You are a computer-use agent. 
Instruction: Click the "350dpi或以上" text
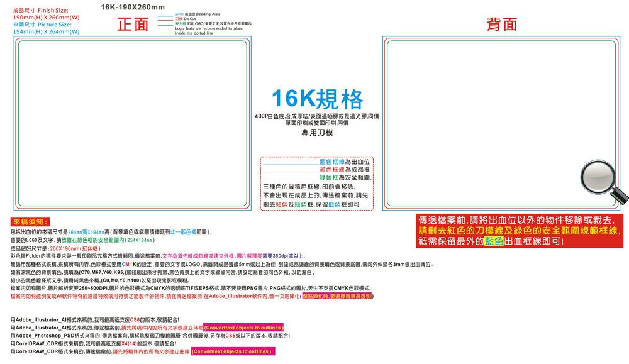(x=289, y=256)
